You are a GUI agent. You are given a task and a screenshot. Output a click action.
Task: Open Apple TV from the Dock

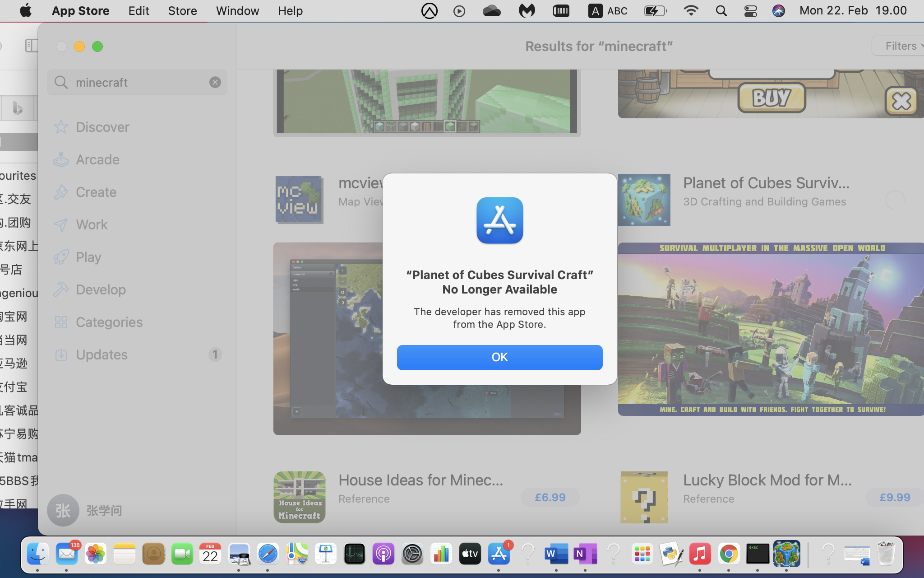pyautogui.click(x=470, y=554)
